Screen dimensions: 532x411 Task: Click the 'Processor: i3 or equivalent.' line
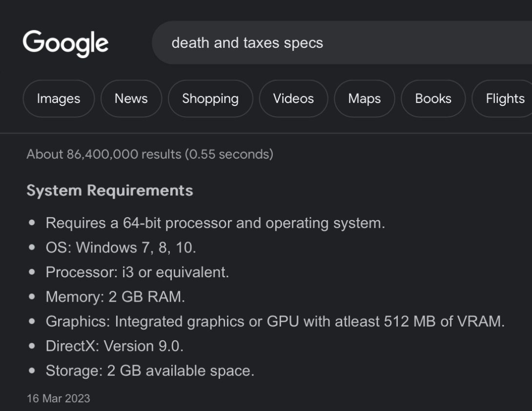pos(138,272)
